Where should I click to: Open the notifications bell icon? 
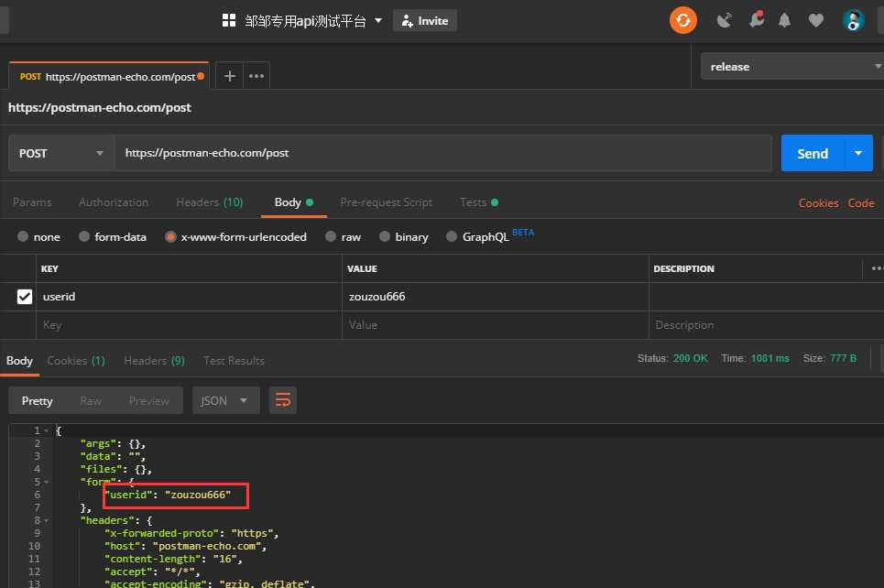pos(784,21)
